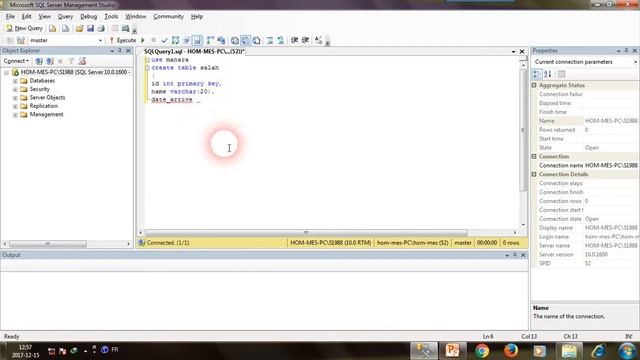The height and width of the screenshot is (360, 640).
Task: Click the Object Explorer horizontal scrollbar
Action: 48,244
